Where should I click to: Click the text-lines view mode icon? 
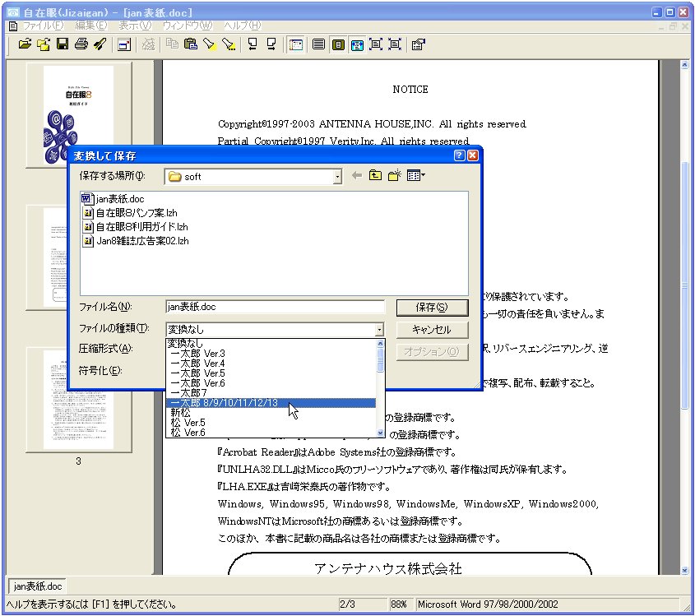[x=318, y=44]
